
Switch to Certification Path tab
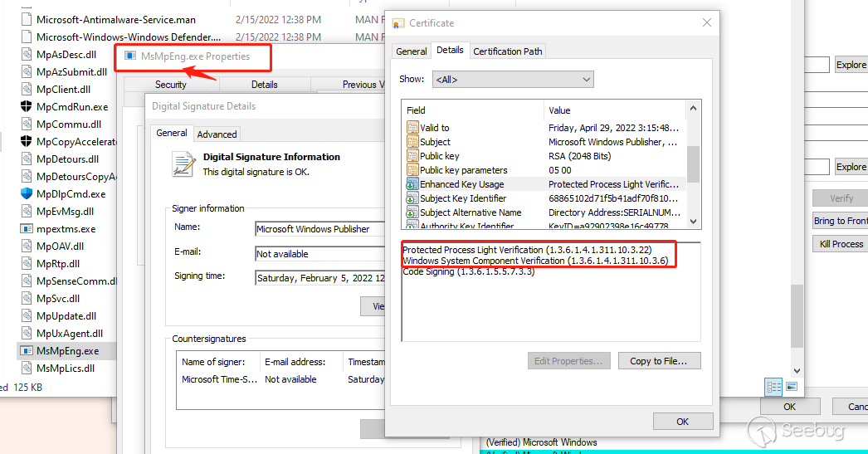pos(507,51)
